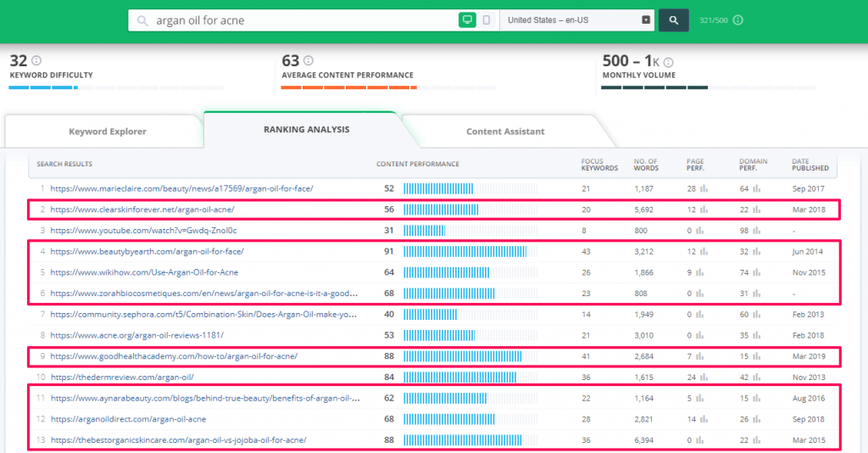Click info icon next to Monthly Volume
Viewport: 868px width, 453px height.
669,62
